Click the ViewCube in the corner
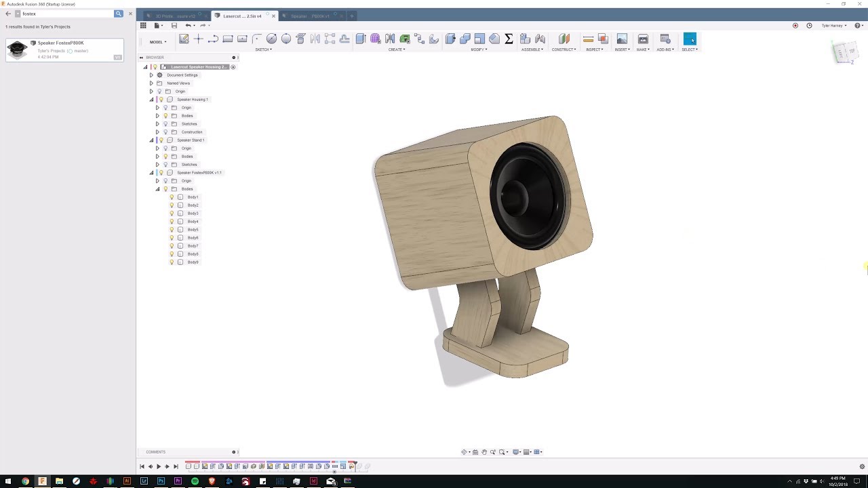Viewport: 868px width, 488px height. [844, 52]
